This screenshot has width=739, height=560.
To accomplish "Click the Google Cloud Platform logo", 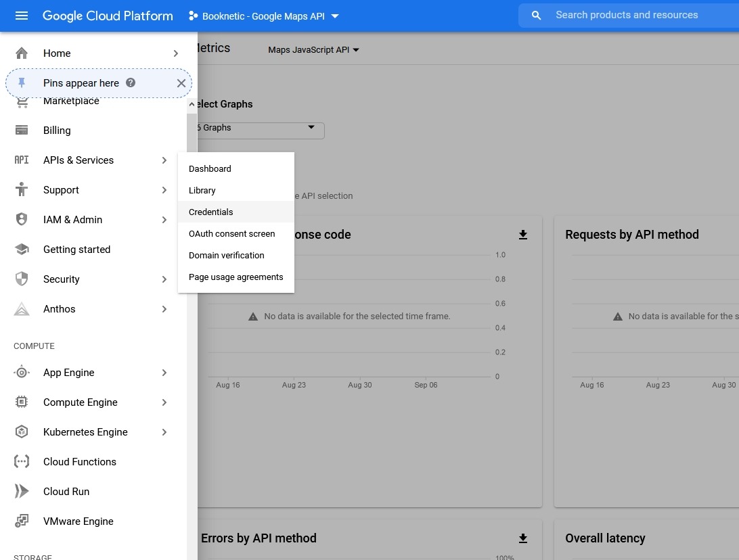I will (x=108, y=16).
